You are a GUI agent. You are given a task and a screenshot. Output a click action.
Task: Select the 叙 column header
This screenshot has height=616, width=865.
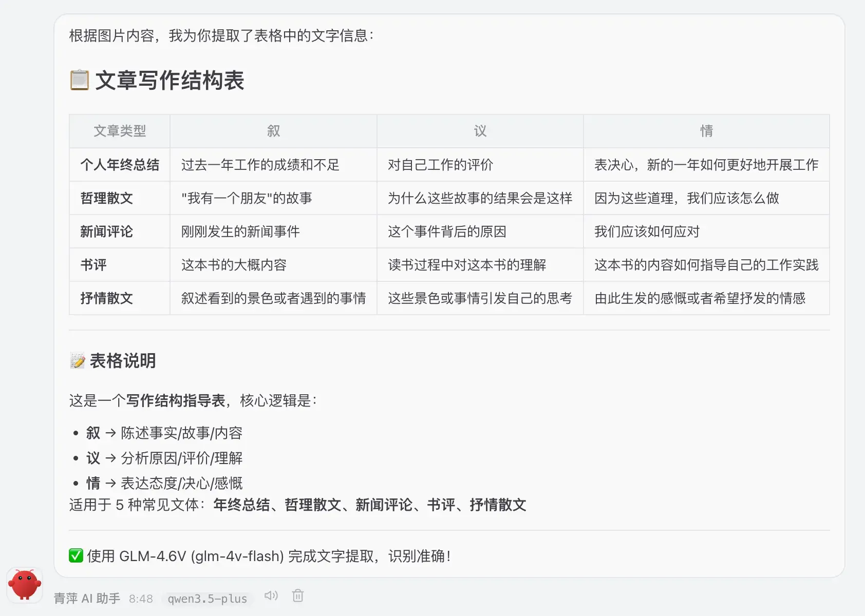click(x=273, y=131)
